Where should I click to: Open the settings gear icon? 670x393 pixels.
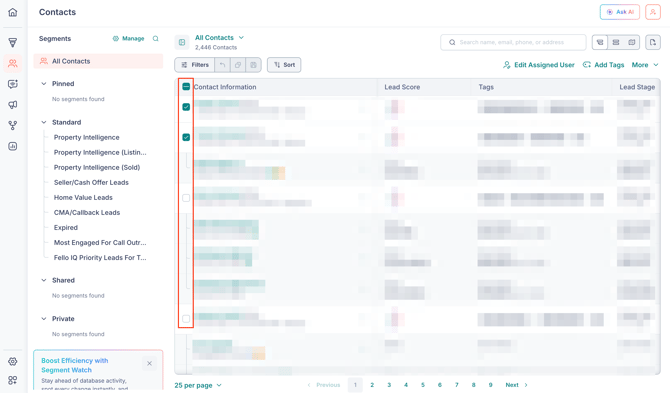[13, 361]
